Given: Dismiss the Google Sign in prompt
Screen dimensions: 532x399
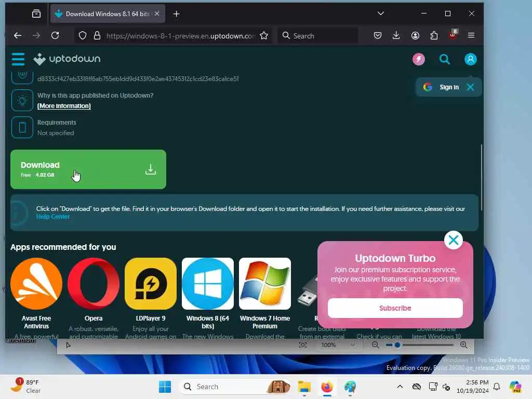Looking at the screenshot, I should pyautogui.click(x=470, y=87).
